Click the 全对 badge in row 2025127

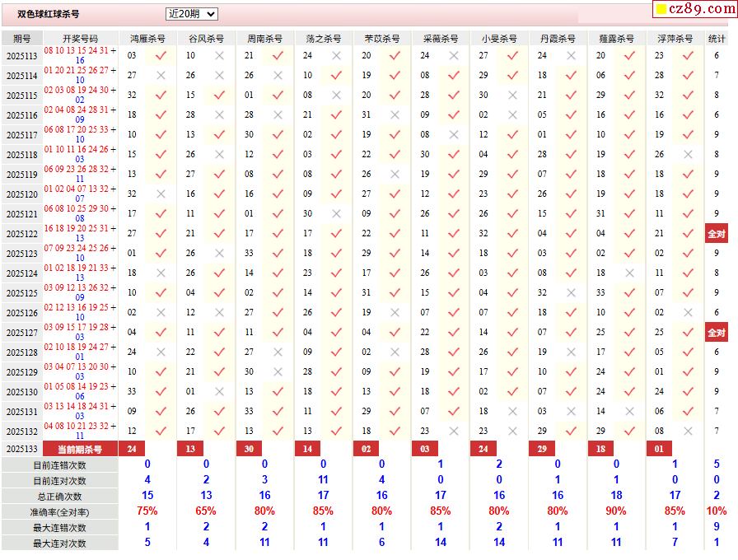click(x=717, y=333)
